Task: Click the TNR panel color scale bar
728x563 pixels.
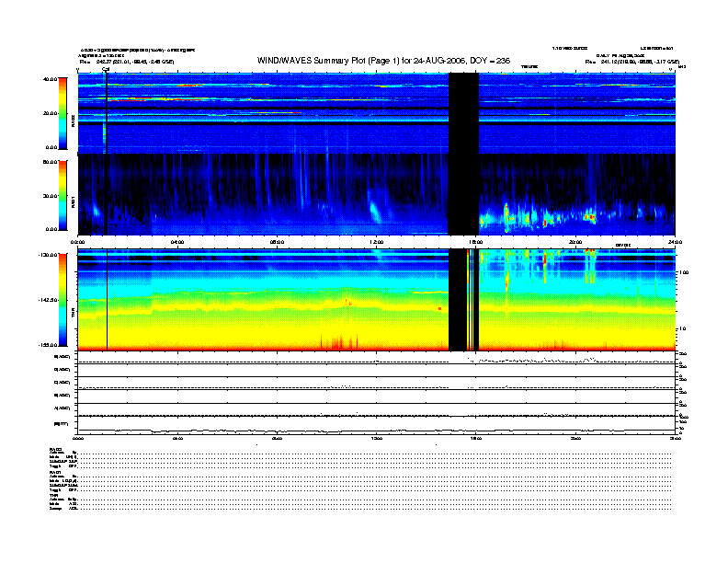Action: (x=63, y=300)
